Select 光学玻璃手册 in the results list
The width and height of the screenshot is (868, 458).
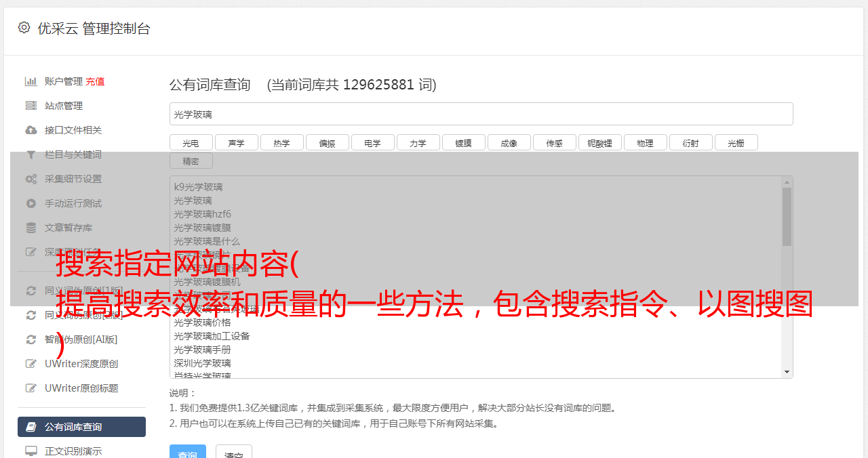pyautogui.click(x=202, y=350)
